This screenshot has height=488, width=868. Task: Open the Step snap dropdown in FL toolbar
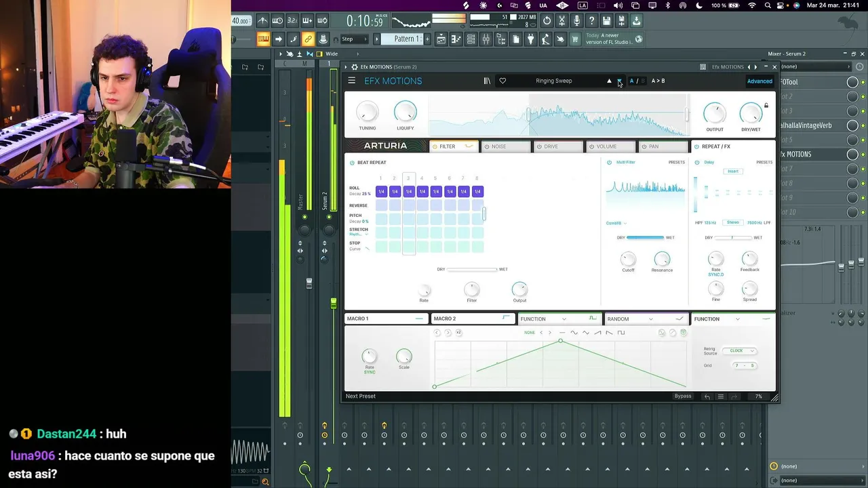pyautogui.click(x=354, y=39)
